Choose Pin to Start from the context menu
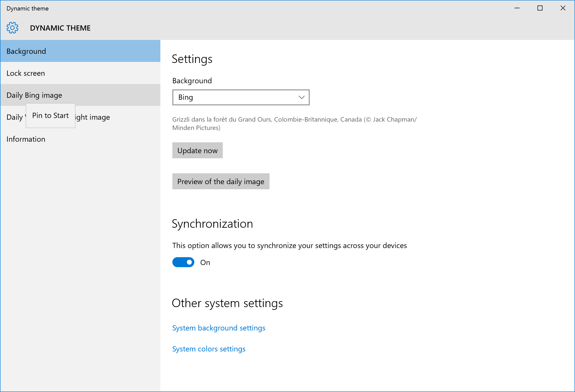This screenshot has height=392, width=575. (x=50, y=115)
